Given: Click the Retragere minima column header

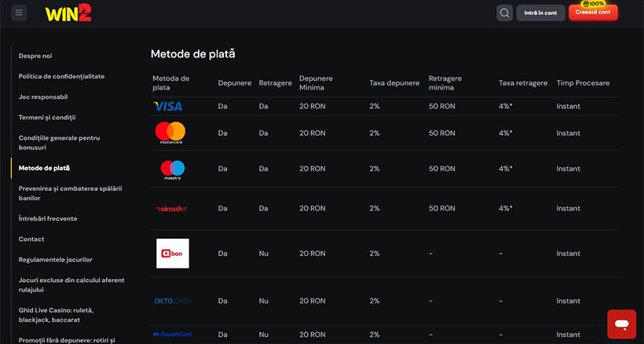Looking at the screenshot, I should (x=445, y=83).
